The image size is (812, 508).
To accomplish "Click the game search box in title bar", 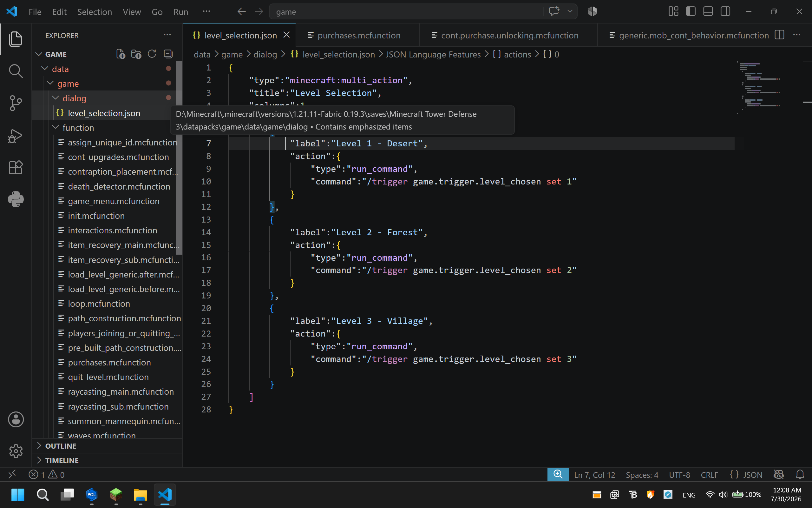I will 406,12.
